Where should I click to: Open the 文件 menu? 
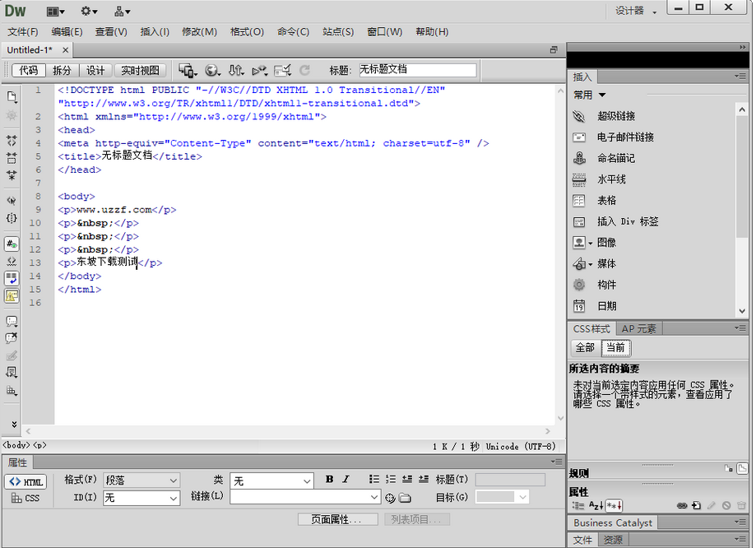click(23, 32)
